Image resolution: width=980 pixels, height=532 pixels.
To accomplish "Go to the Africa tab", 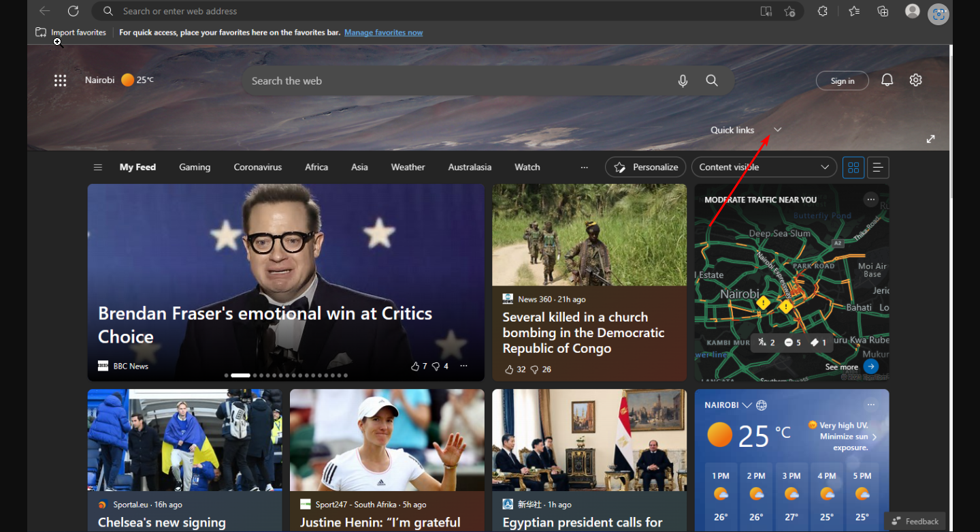I will [316, 167].
